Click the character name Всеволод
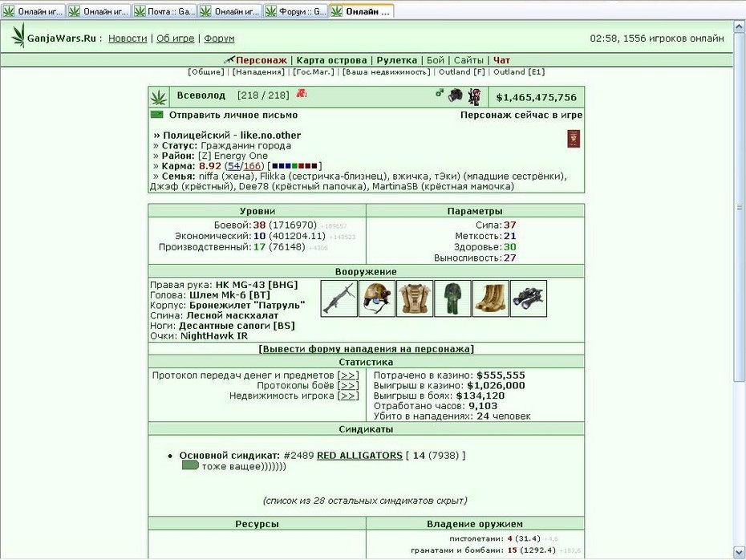 201,95
